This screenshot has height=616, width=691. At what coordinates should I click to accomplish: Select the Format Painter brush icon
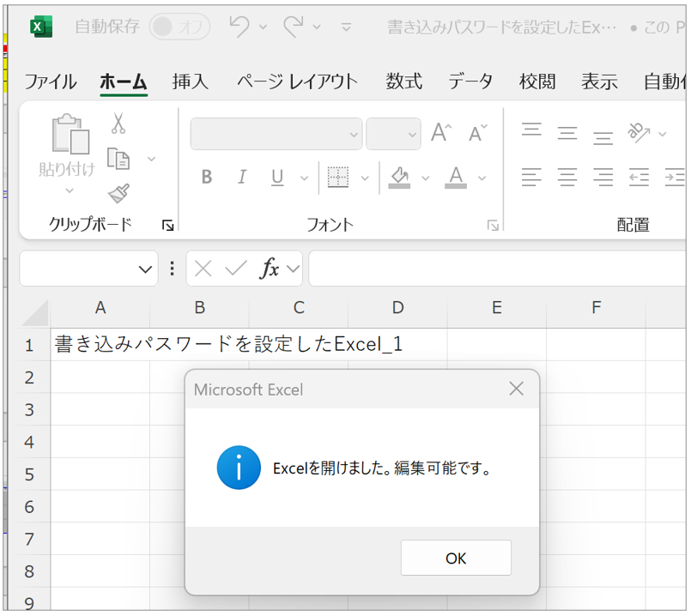(118, 193)
